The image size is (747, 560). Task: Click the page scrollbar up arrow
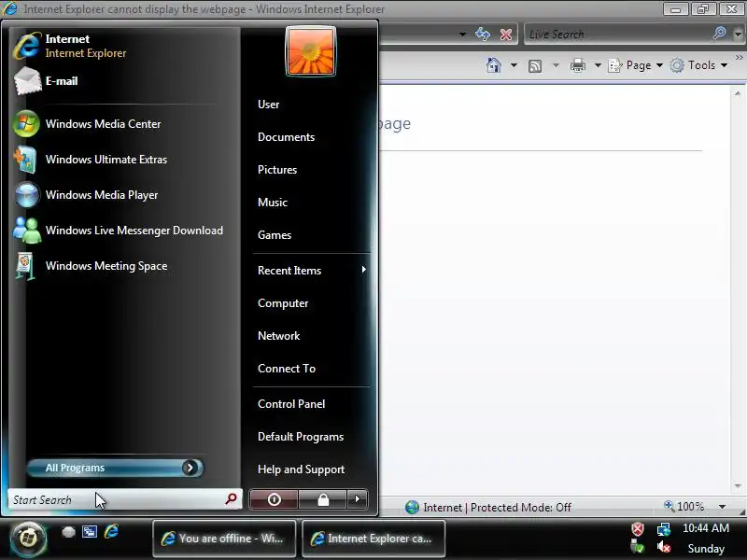pyautogui.click(x=738, y=94)
